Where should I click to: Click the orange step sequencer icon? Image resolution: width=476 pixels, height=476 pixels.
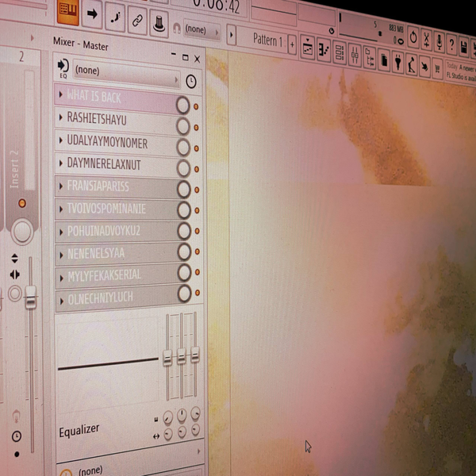(x=68, y=11)
